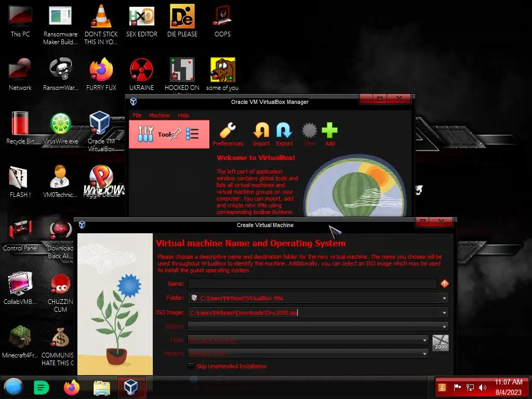Open the CollabVMB... desktop icon
532x399 pixels.
[x=20, y=288]
